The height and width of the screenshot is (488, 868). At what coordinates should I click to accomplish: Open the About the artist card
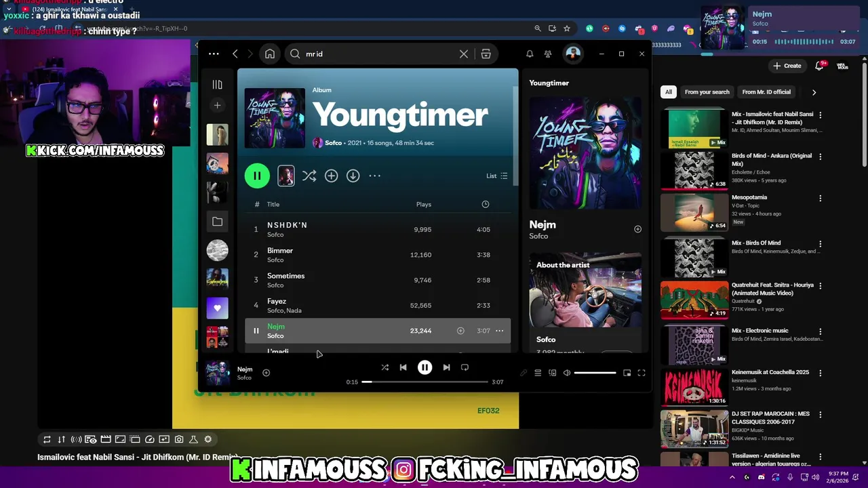pos(585,303)
